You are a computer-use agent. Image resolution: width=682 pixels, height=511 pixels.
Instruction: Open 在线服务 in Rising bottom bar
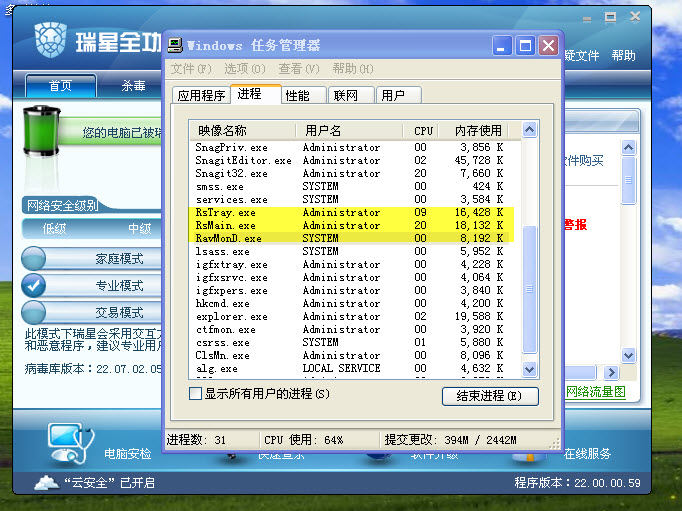point(587,454)
